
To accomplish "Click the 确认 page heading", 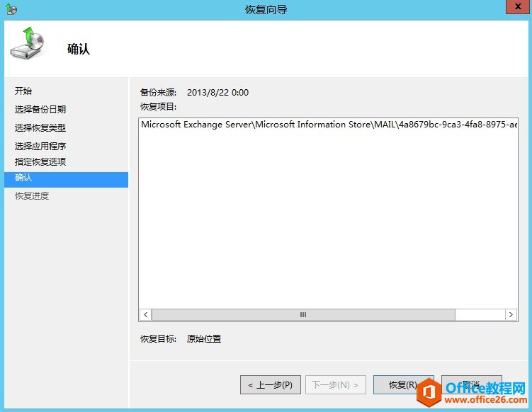I will click(x=79, y=49).
